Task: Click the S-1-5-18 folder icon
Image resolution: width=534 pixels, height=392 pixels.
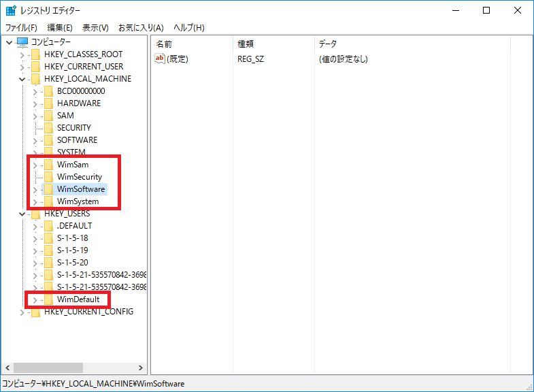Action: pos(49,238)
